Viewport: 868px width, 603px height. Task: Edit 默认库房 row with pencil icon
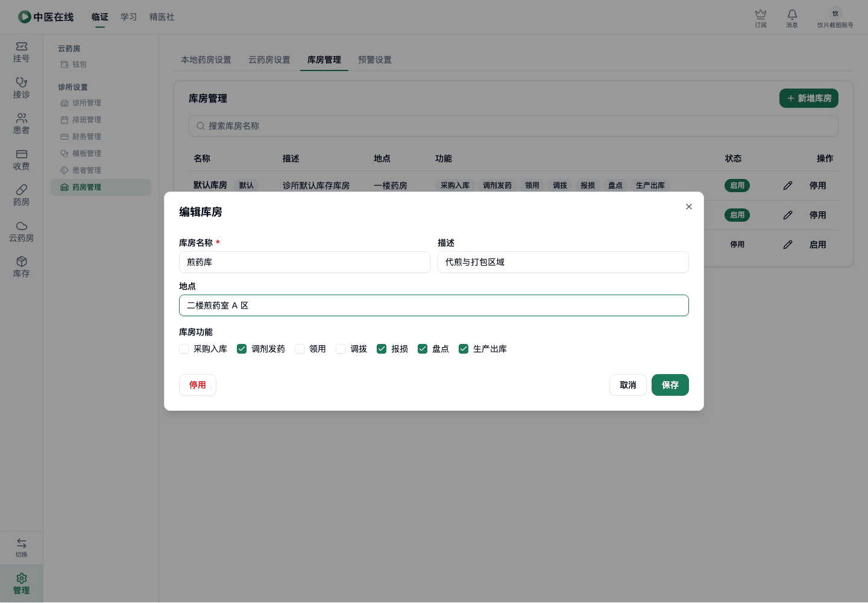[788, 186]
